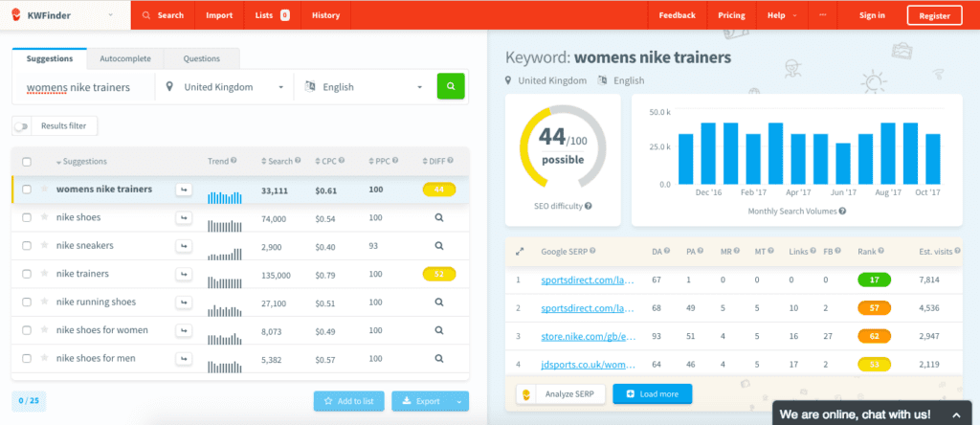
Task: Toggle the Results filter switch
Action: pyautogui.click(x=22, y=126)
